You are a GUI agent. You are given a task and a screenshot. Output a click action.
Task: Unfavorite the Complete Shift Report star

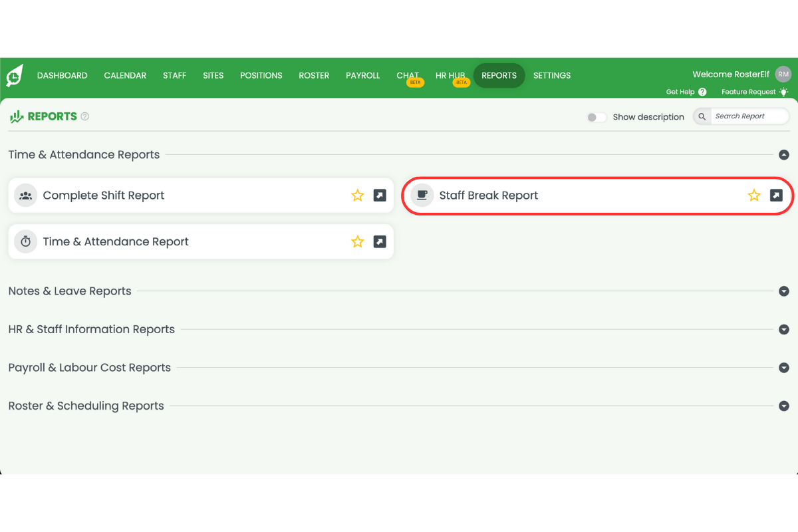[358, 195]
